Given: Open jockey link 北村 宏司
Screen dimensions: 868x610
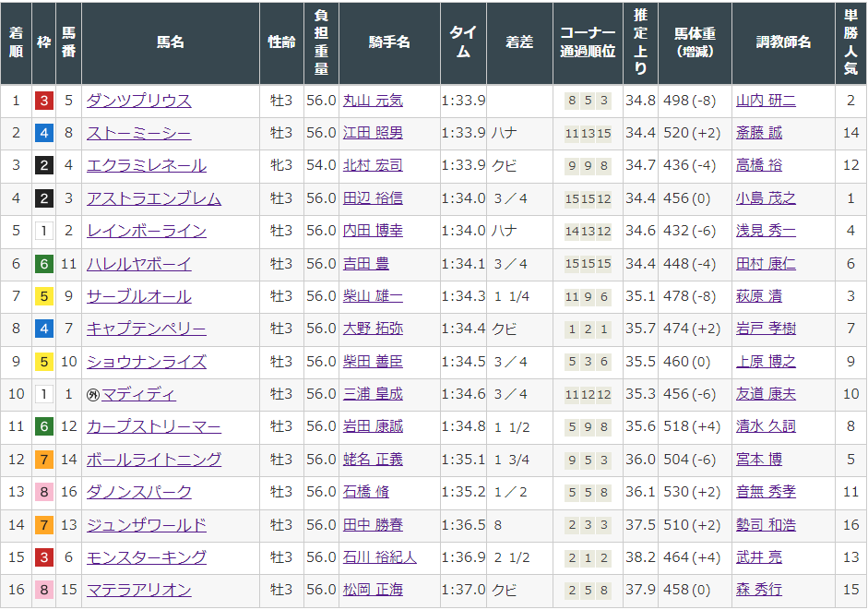Looking at the screenshot, I should pos(373,165).
